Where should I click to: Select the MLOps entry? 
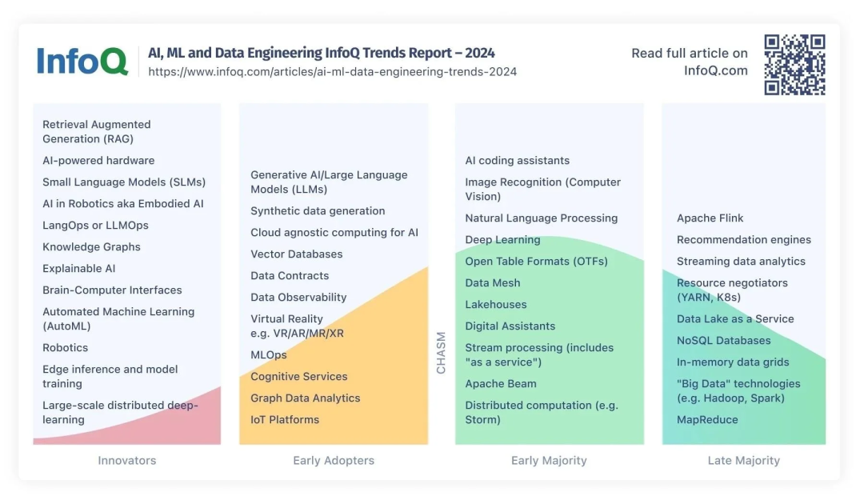269,355
